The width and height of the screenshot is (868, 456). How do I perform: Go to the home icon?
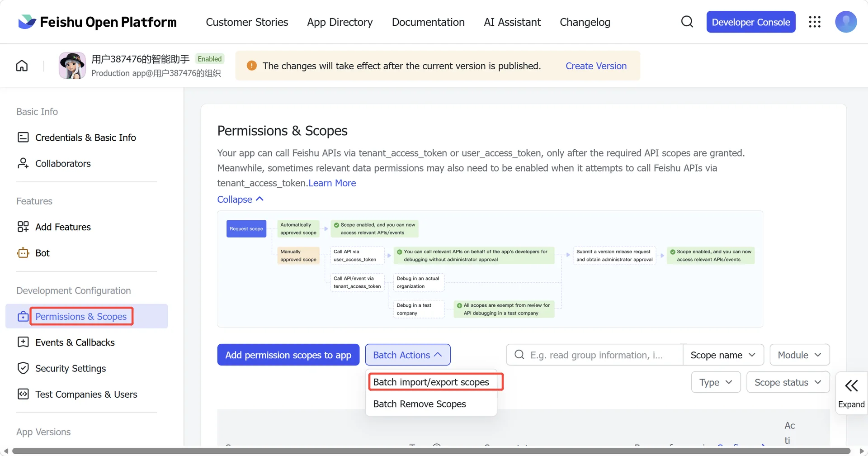pos(22,66)
